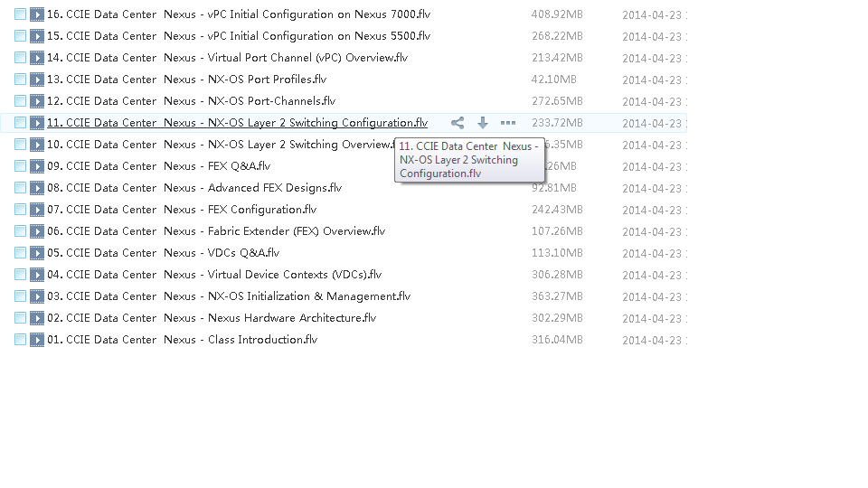Viewport: 868px width, 488px height.
Task: Select checkbox for 01. Class Introduction
Action: tap(21, 339)
